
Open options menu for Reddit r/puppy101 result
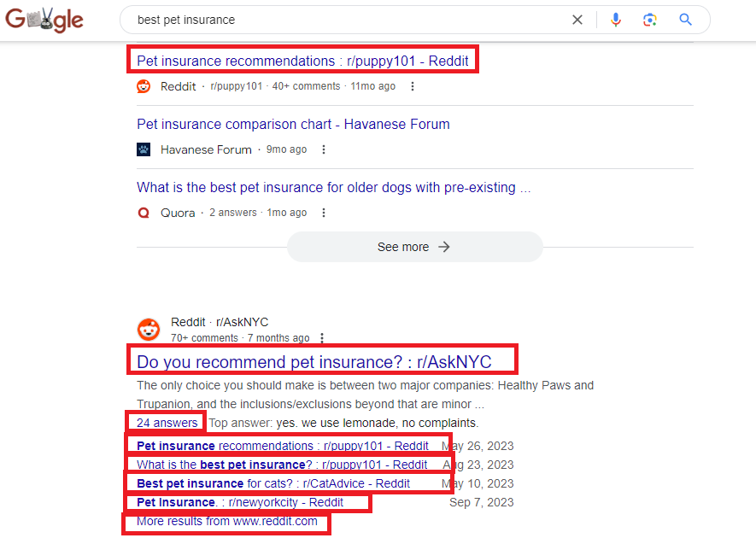(x=413, y=86)
